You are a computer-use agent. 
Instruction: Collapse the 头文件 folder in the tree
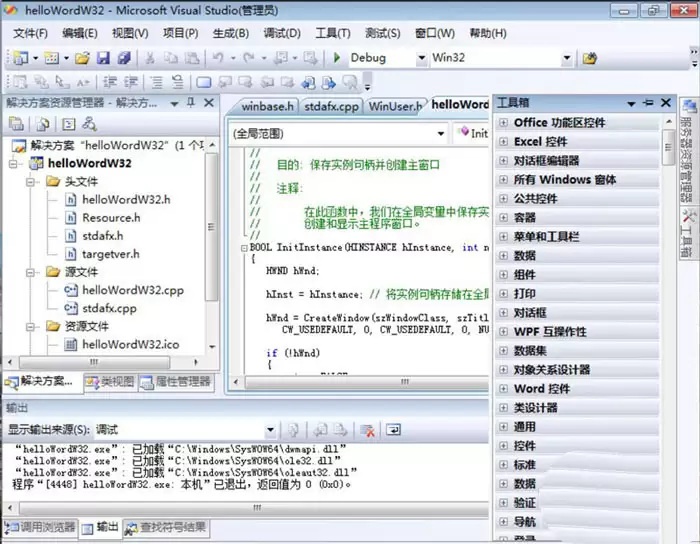[x=33, y=181]
